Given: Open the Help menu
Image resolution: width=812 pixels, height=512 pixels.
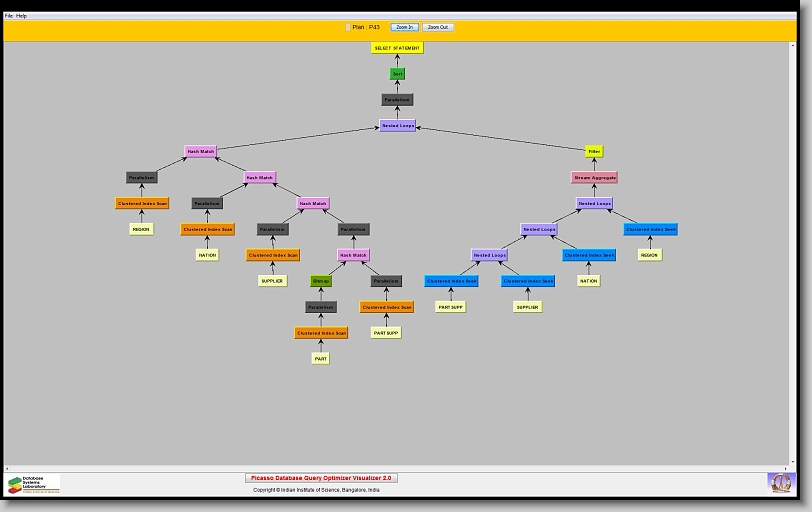Looking at the screenshot, I should click(22, 16).
